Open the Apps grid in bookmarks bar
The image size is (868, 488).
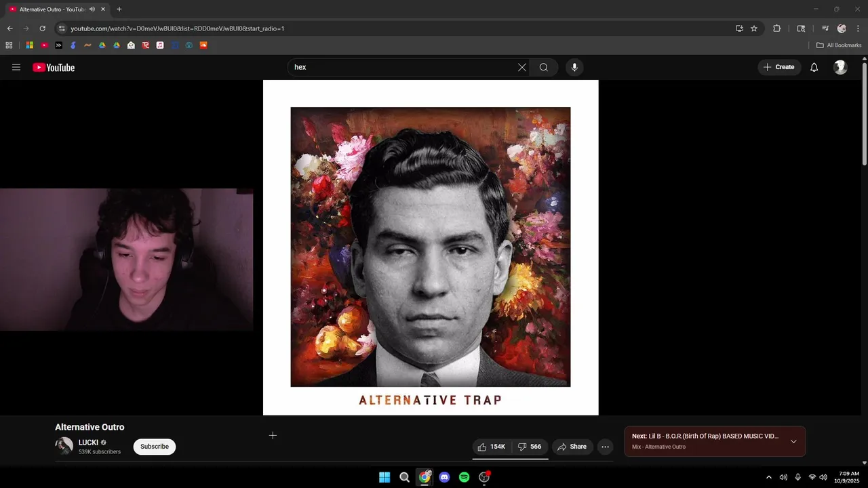point(9,45)
